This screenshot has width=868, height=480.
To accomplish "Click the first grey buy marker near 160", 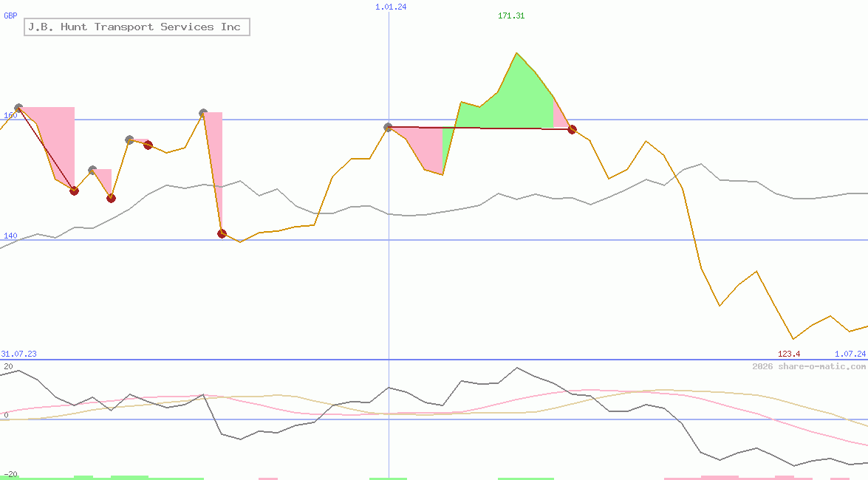I will [18, 108].
